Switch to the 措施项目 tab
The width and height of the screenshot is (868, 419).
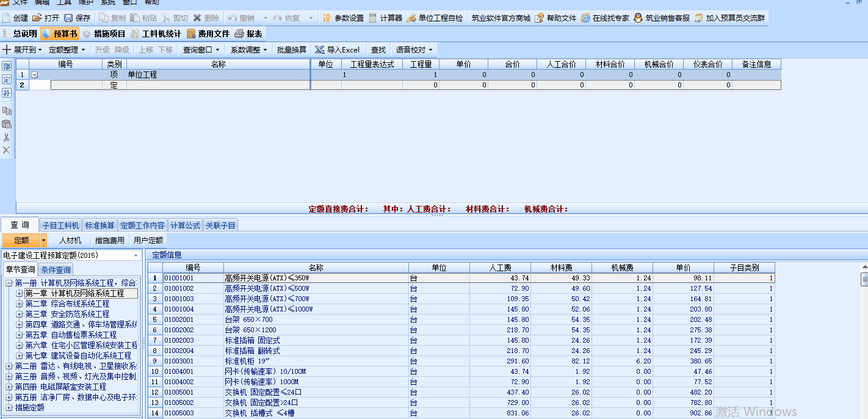[x=104, y=34]
